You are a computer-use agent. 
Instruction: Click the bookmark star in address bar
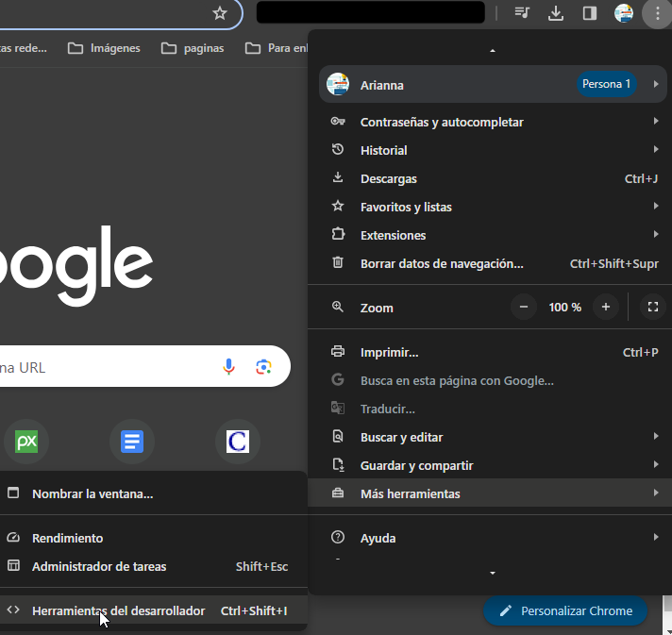click(x=219, y=13)
